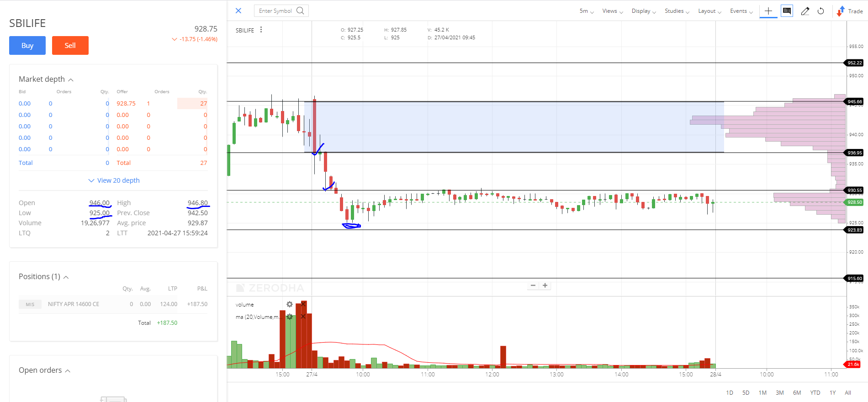This screenshot has height=402, width=868.
Task: Open the Display menu
Action: pyautogui.click(x=644, y=11)
